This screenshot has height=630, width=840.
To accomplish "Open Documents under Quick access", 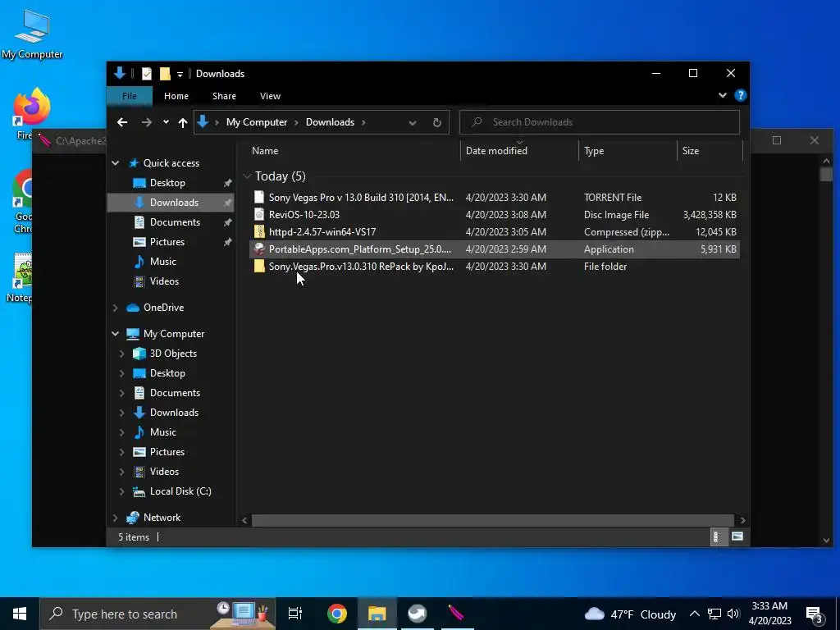I will tap(175, 221).
